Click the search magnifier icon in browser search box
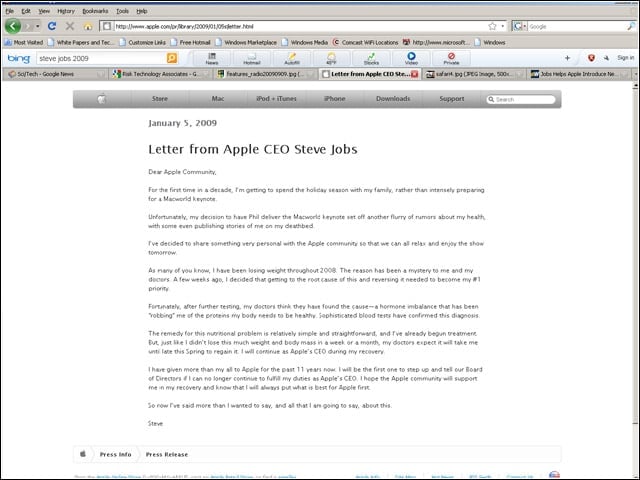 pos(631,27)
